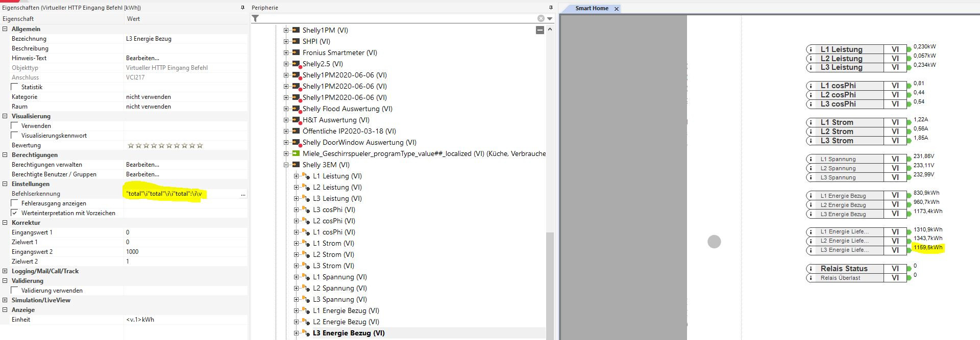Click the Fronius Smartmeter device icon
This screenshot has width=980, height=340.
tap(296, 53)
